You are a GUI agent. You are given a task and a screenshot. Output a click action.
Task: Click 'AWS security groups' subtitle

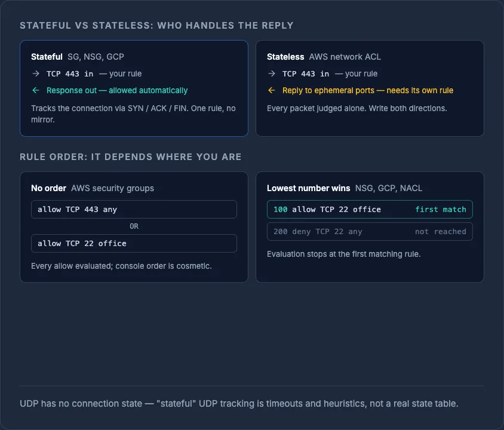[112, 188]
